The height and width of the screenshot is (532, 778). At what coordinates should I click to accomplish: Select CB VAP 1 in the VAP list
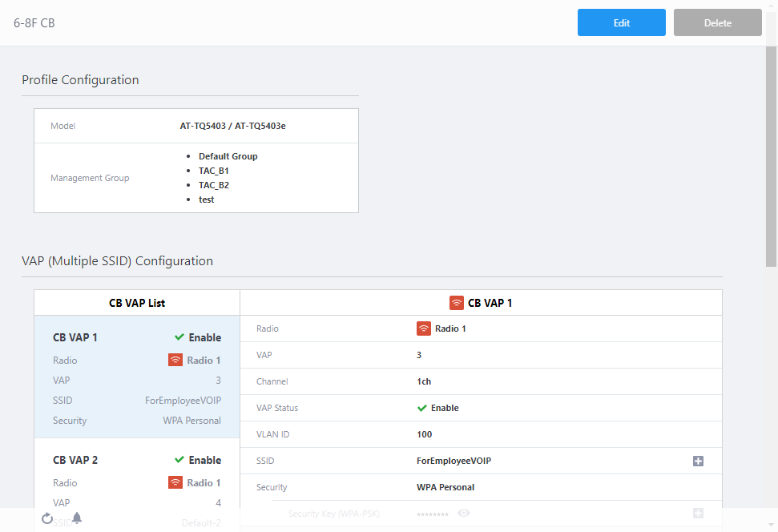136,378
